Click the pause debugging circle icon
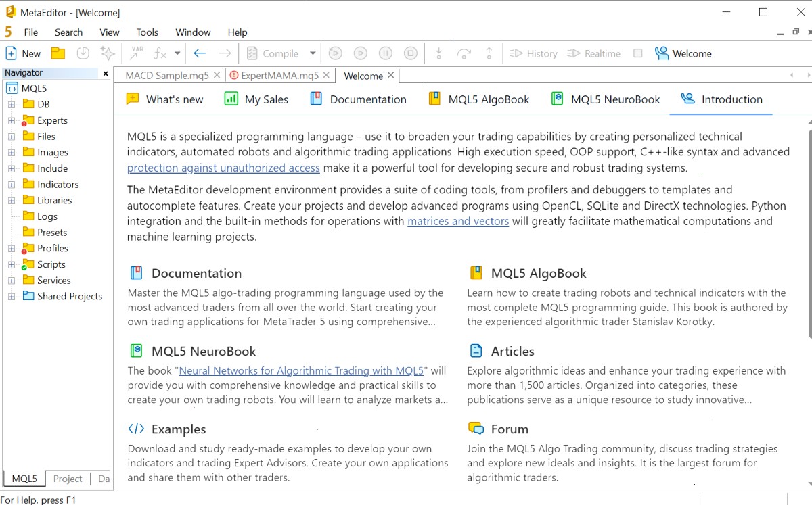 point(385,53)
